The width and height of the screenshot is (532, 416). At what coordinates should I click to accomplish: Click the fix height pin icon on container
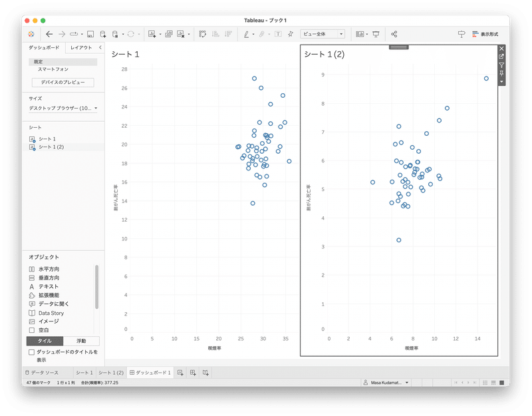pos(501,73)
